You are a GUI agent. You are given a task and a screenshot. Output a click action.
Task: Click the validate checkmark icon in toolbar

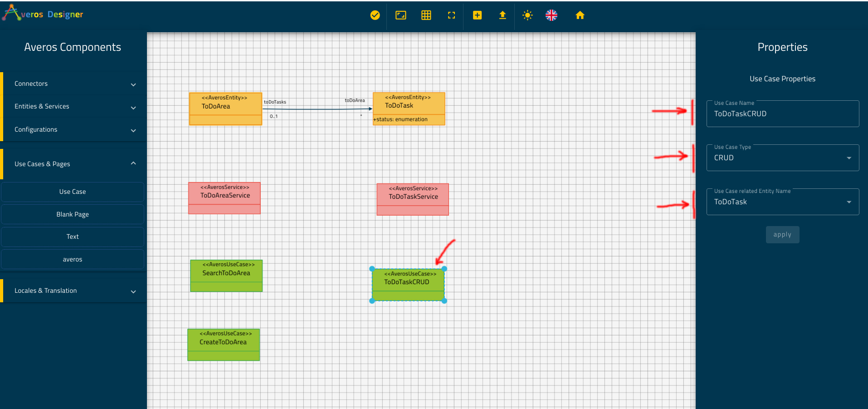coord(375,15)
